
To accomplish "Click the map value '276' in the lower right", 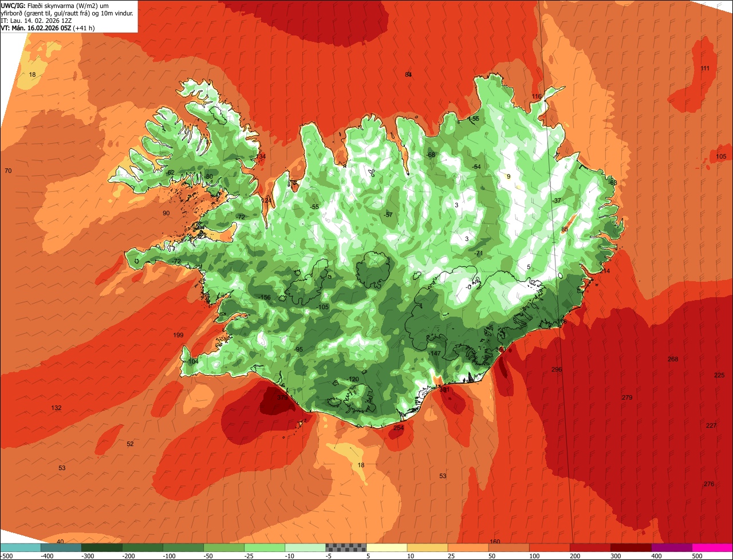I will pyautogui.click(x=709, y=484).
